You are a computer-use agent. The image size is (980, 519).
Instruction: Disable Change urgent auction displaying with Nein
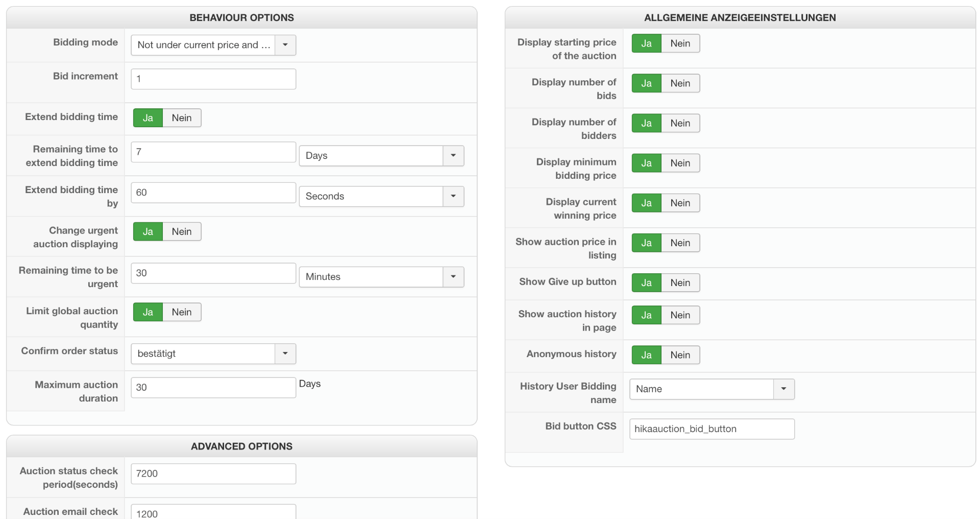(x=182, y=232)
